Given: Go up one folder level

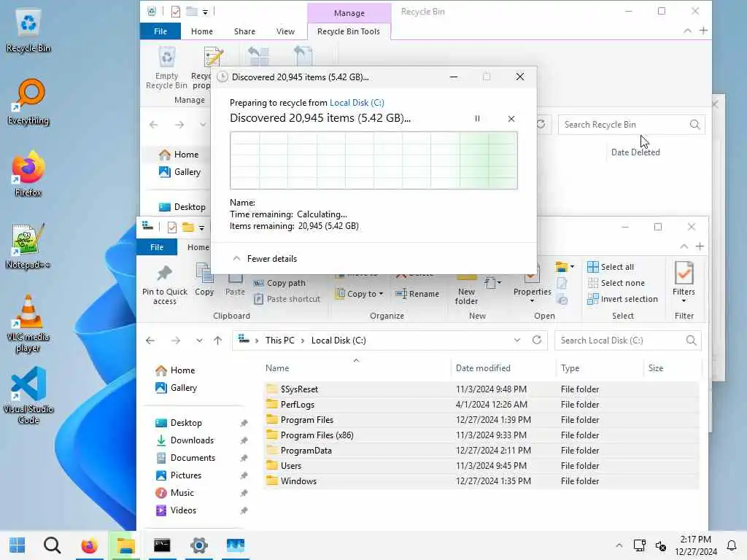Looking at the screenshot, I should point(217,341).
